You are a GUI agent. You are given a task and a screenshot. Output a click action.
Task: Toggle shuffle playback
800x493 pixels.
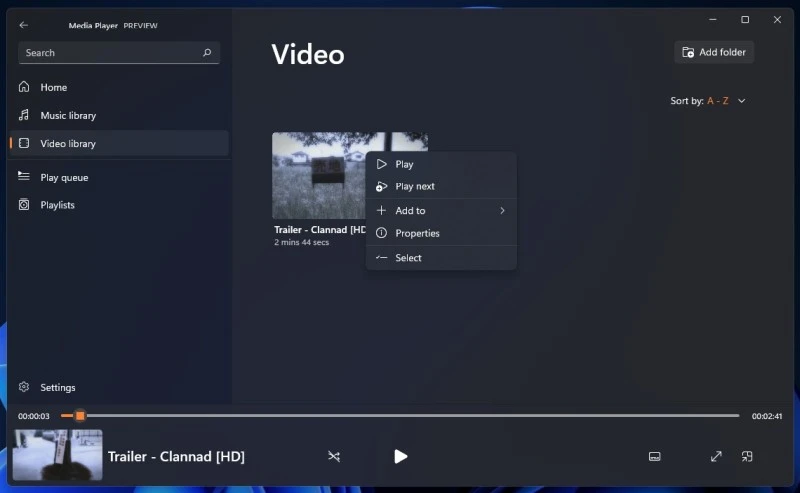(334, 456)
